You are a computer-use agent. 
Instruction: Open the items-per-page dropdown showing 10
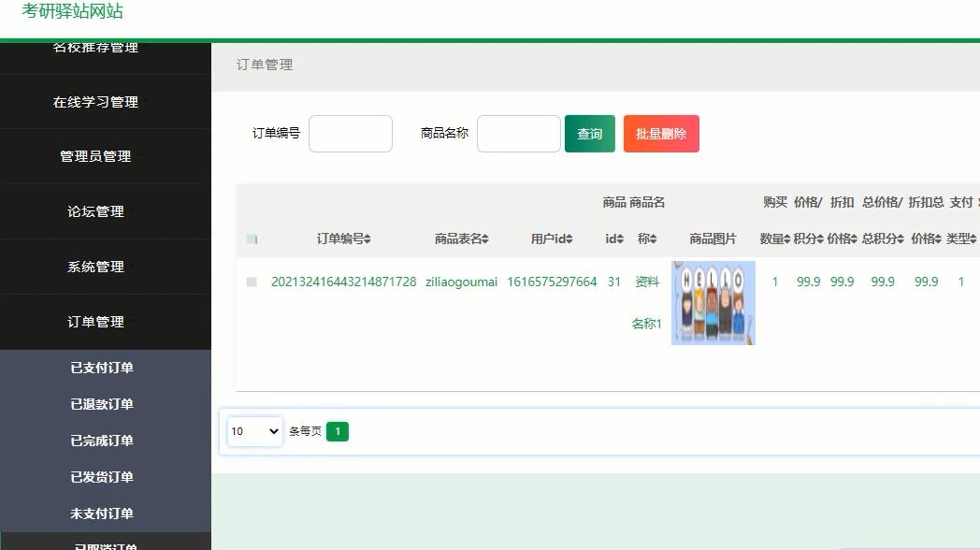pyautogui.click(x=253, y=431)
